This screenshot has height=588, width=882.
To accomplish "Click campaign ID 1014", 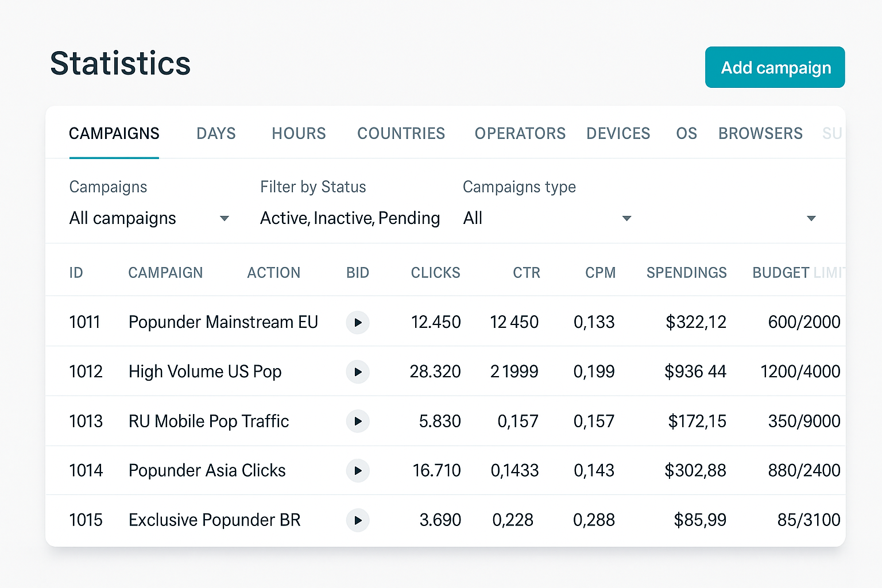I will coord(86,470).
